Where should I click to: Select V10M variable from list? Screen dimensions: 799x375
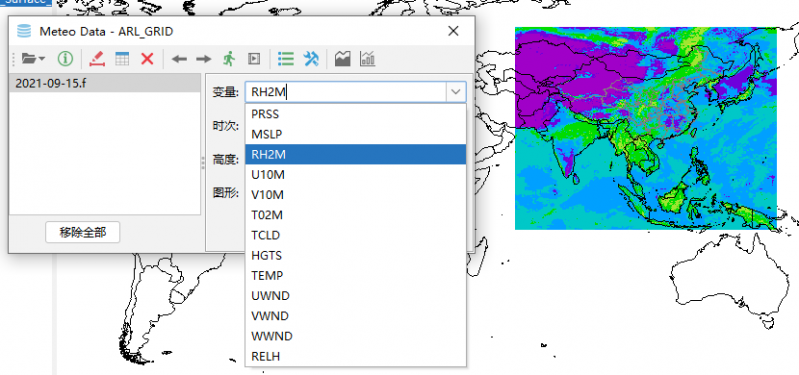coord(355,195)
